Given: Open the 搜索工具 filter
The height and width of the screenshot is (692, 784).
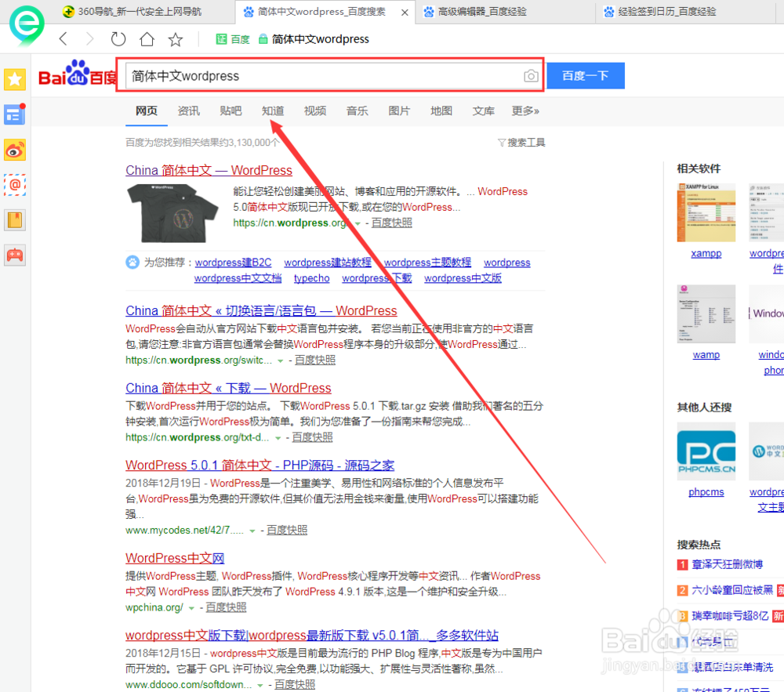Looking at the screenshot, I should 521,143.
